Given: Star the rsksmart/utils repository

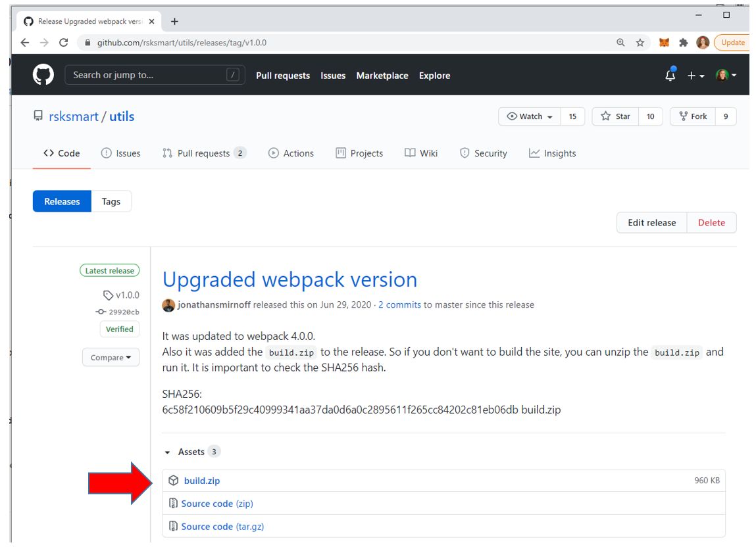Looking at the screenshot, I should 615,116.
